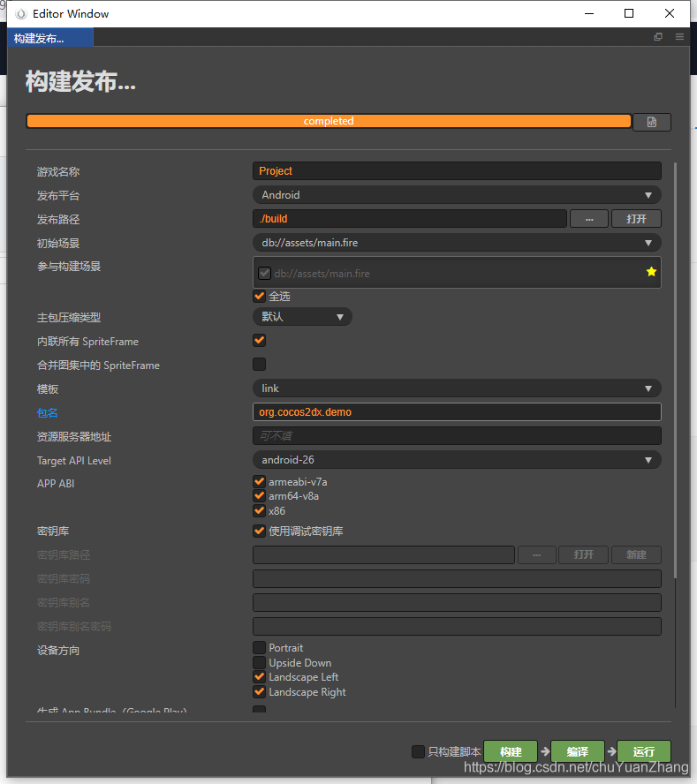Screen dimensions: 697x784
Task: Click the keystore 新建 button
Action: coord(636,554)
